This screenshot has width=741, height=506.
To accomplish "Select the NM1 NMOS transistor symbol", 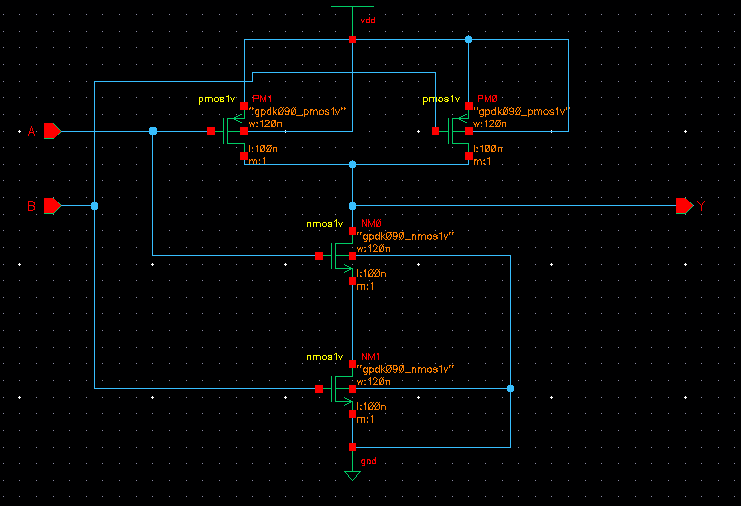I will point(345,388).
